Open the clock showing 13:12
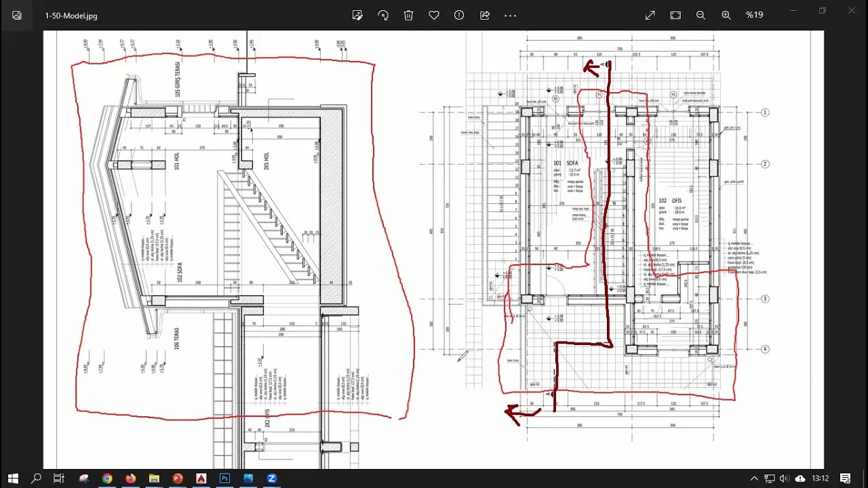 (x=821, y=479)
